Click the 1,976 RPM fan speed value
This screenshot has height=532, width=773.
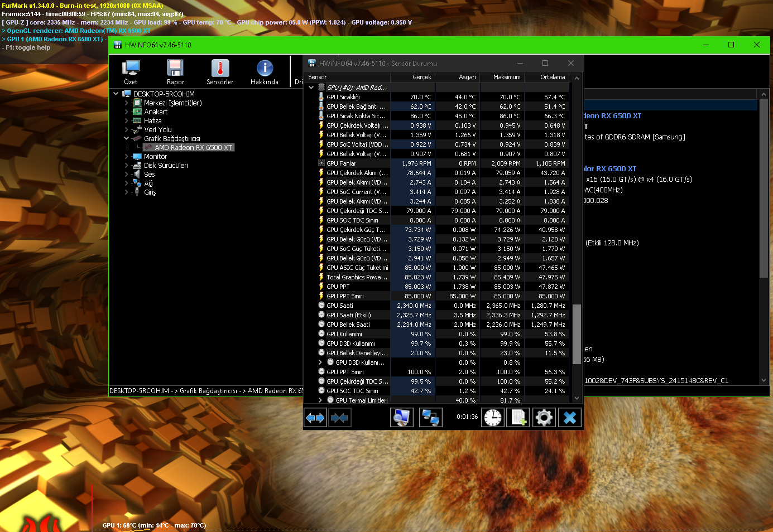pyautogui.click(x=417, y=163)
